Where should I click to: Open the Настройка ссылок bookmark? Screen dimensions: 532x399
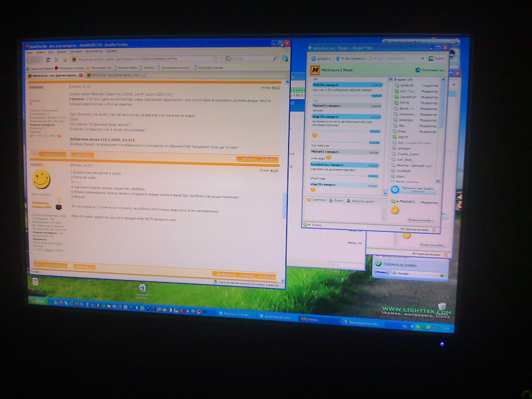[x=208, y=67]
